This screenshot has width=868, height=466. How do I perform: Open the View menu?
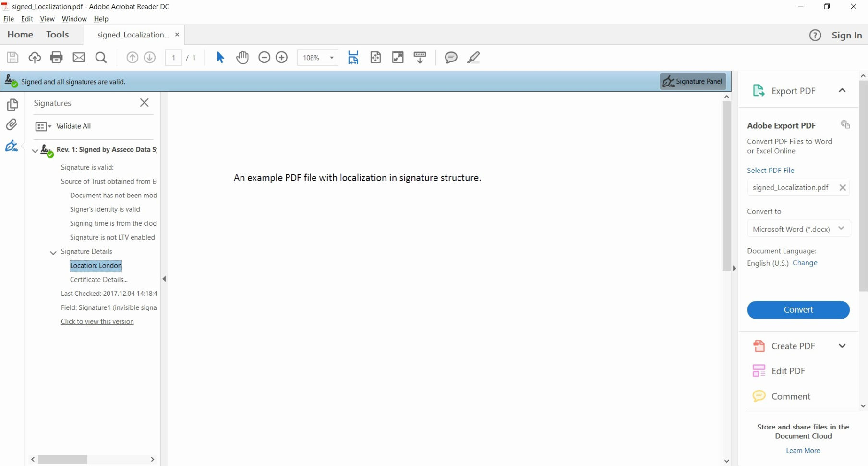click(47, 19)
